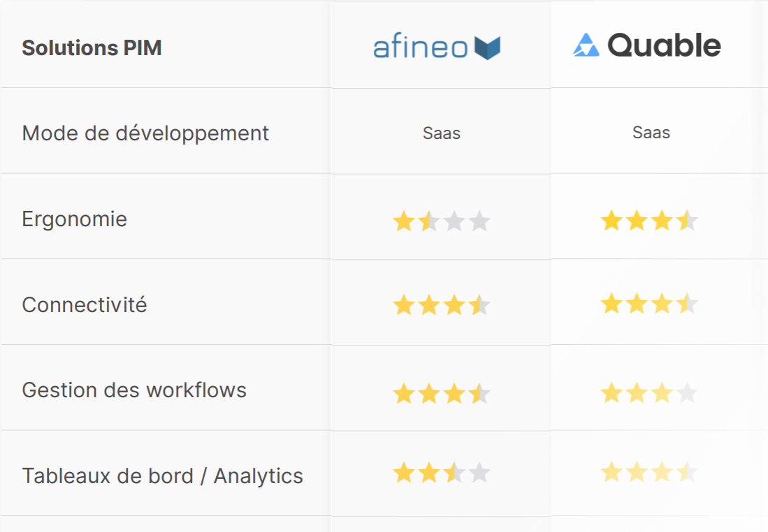Click afineo's Connectivité star rating
The image size is (768, 532).
[442, 304]
